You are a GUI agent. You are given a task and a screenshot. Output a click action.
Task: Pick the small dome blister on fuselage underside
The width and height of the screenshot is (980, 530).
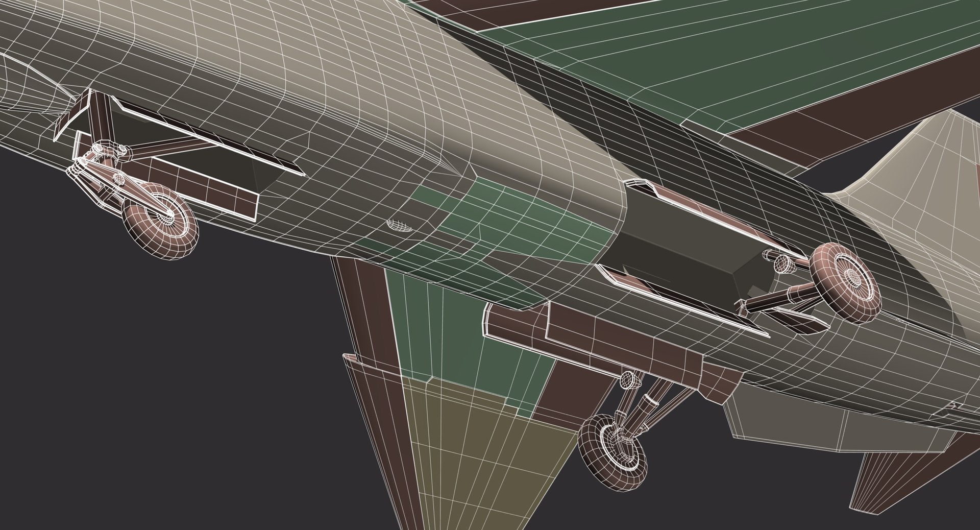tap(399, 226)
